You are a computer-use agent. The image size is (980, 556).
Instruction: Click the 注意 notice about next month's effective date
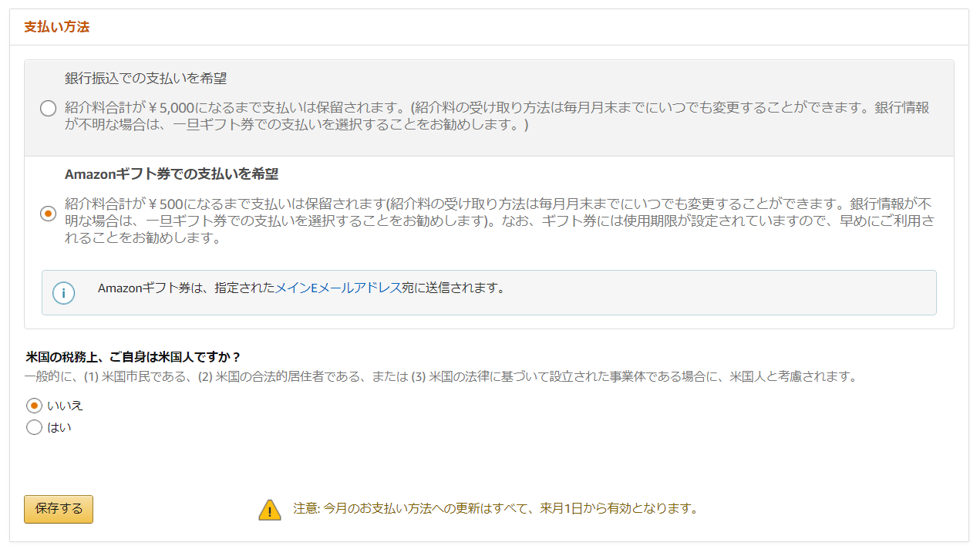tap(495, 509)
